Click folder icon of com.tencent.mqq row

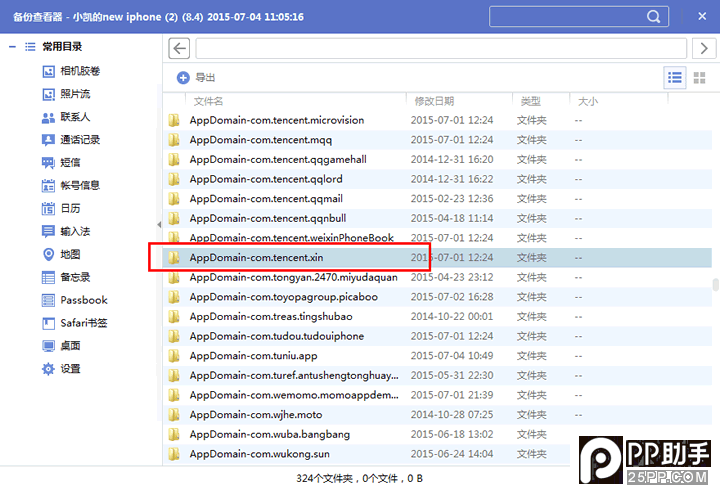click(x=174, y=140)
